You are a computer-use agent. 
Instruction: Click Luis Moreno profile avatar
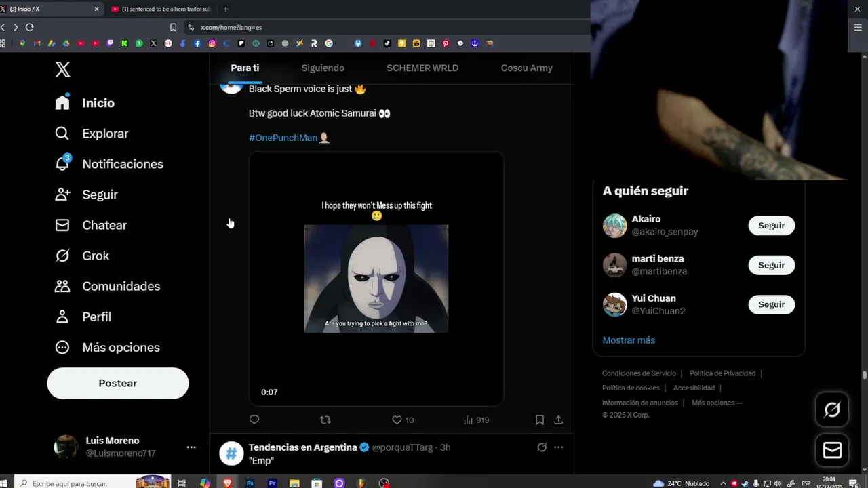click(x=66, y=447)
